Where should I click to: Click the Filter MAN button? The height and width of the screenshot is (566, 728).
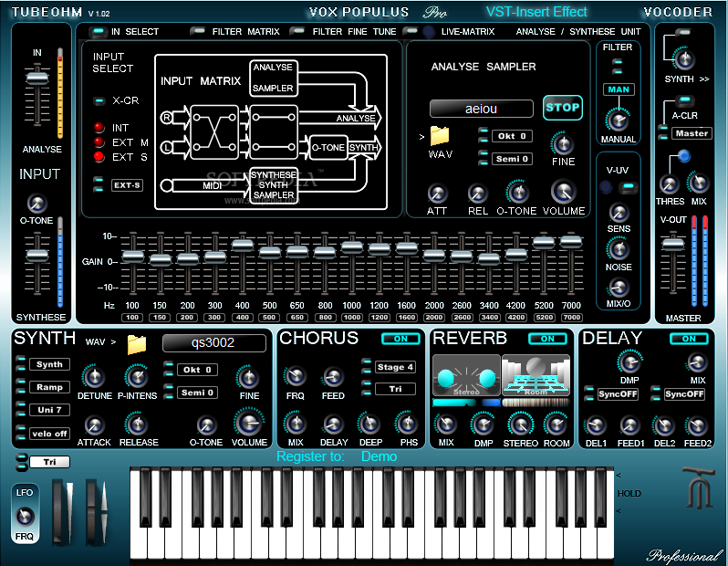[618, 89]
